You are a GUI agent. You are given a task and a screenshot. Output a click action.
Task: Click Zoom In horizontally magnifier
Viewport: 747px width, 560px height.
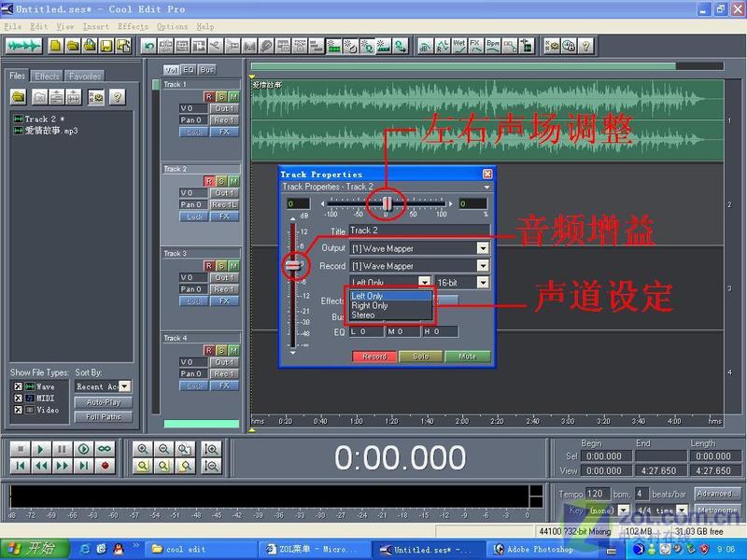[x=142, y=449]
